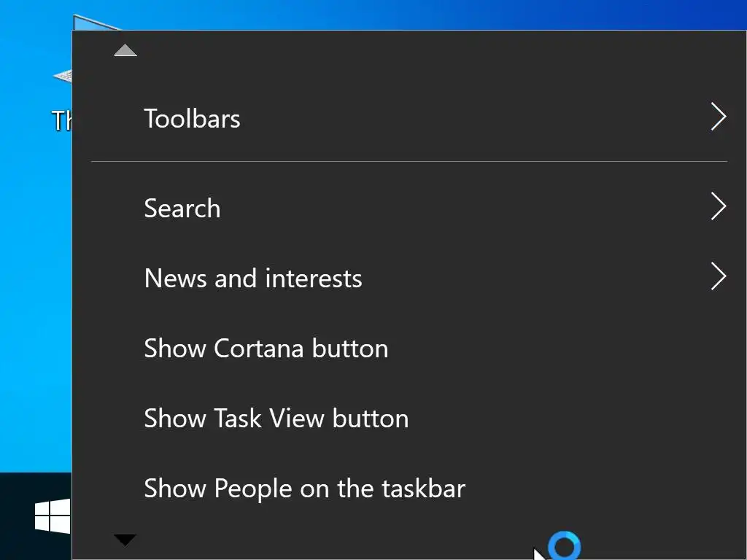Choose the Search menu item
This screenshot has height=560, width=747.
(x=182, y=209)
